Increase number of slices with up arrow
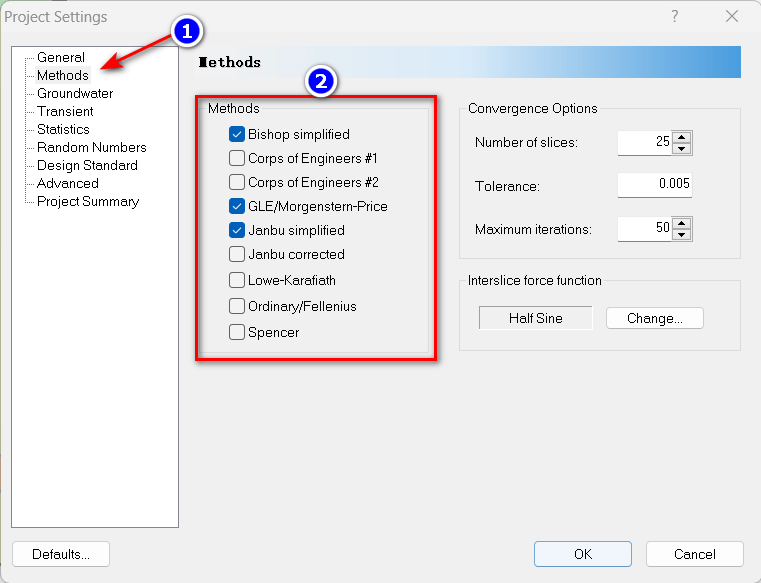The image size is (761, 583). 682,137
